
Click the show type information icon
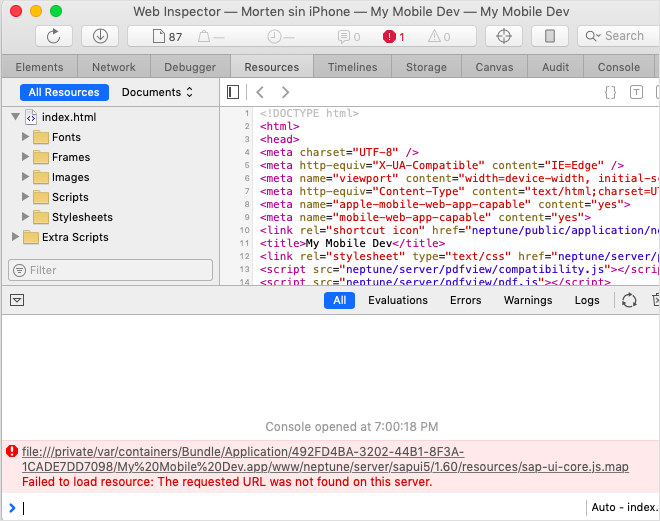(x=636, y=92)
